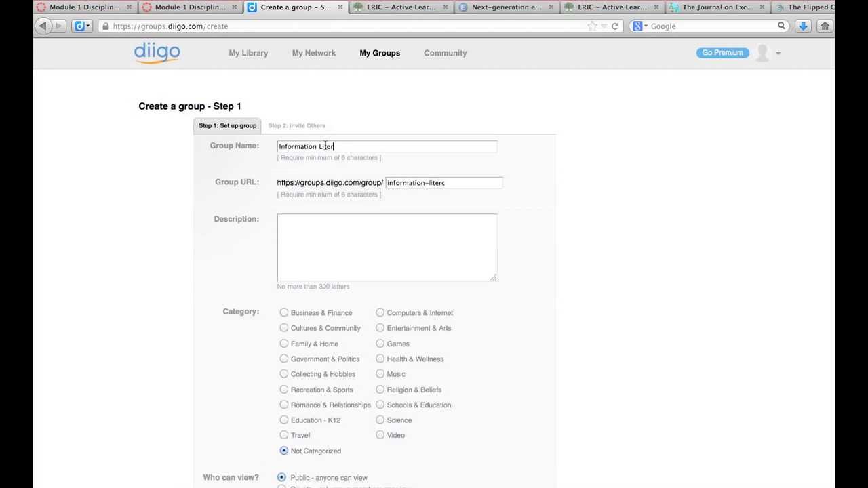
Task: Switch to first Module 1 Disciplin tab
Action: [83, 7]
